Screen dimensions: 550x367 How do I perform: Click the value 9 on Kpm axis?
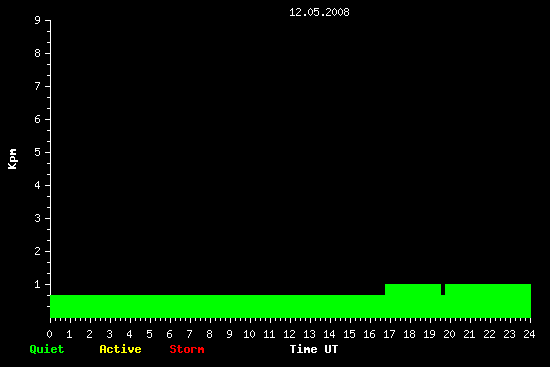38,20
